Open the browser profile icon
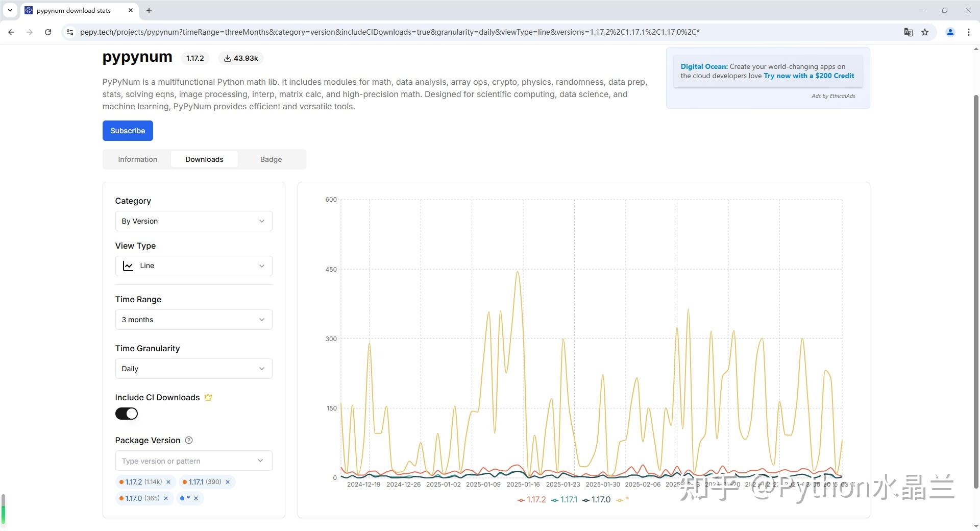The image size is (980, 531). (x=950, y=32)
